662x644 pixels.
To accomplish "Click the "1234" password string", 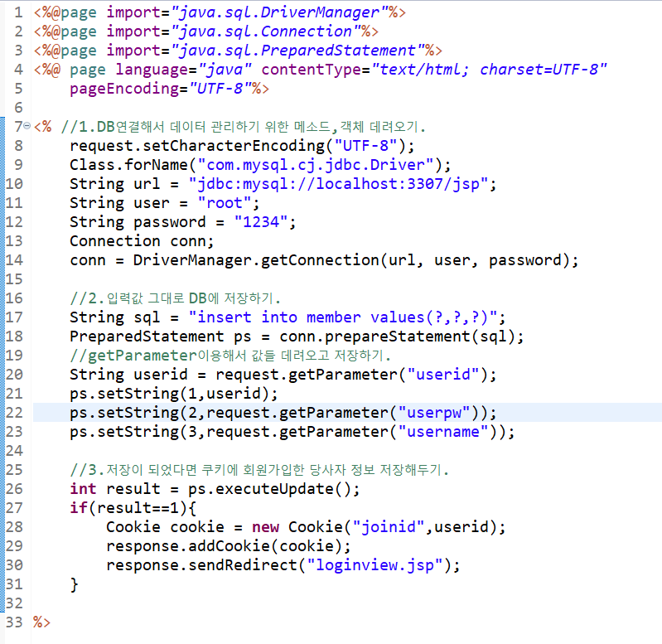I will point(261,222).
